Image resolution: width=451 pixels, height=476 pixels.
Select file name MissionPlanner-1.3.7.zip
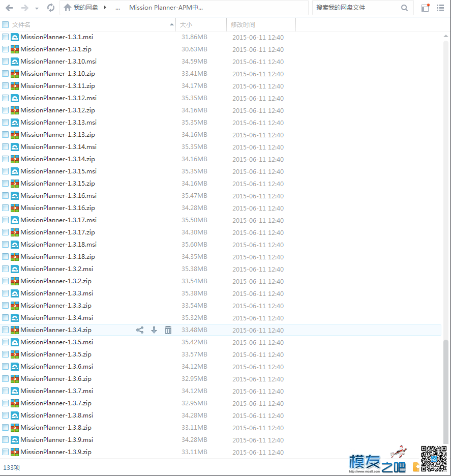tap(56, 403)
